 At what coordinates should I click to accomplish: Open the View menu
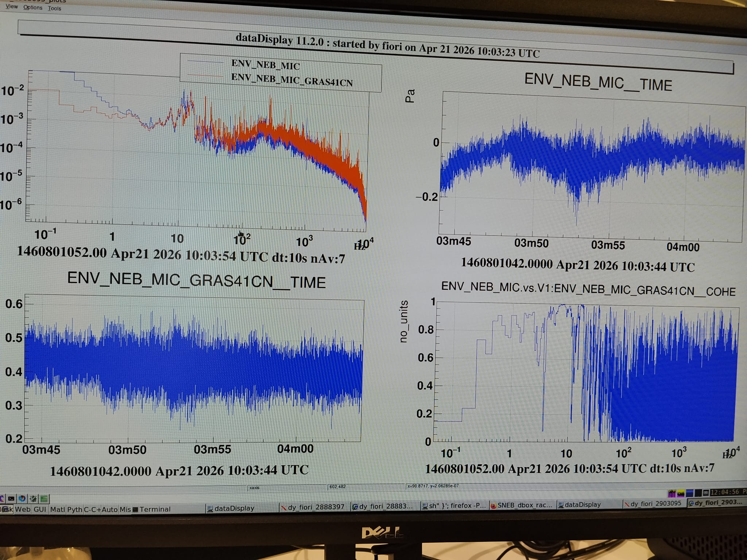[12, 7]
